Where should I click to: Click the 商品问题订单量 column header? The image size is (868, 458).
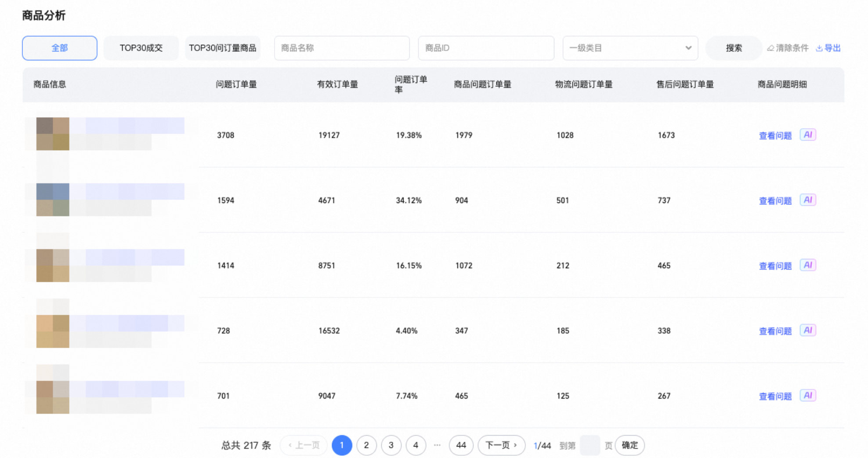point(483,84)
